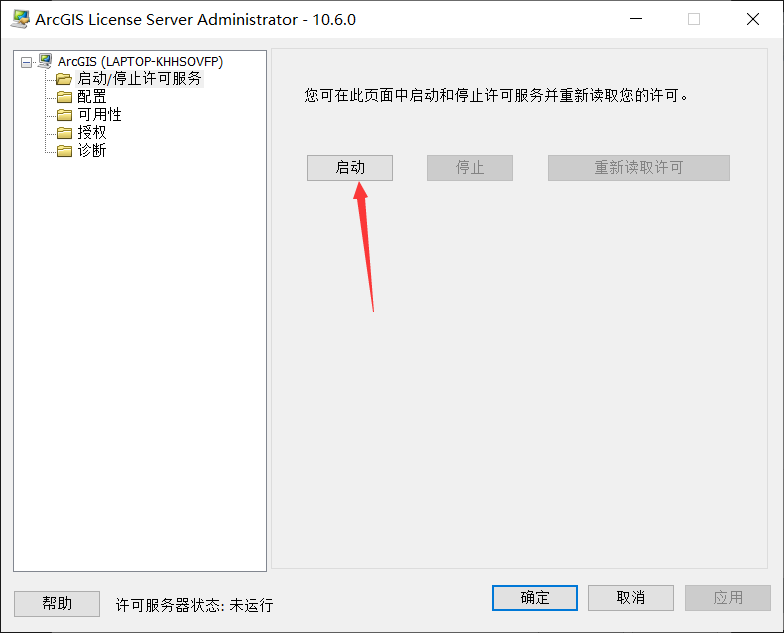
Task: Collapse the ArcGIS (LAPTOP-KHHSOVFP) tree node
Action: pos(26,62)
